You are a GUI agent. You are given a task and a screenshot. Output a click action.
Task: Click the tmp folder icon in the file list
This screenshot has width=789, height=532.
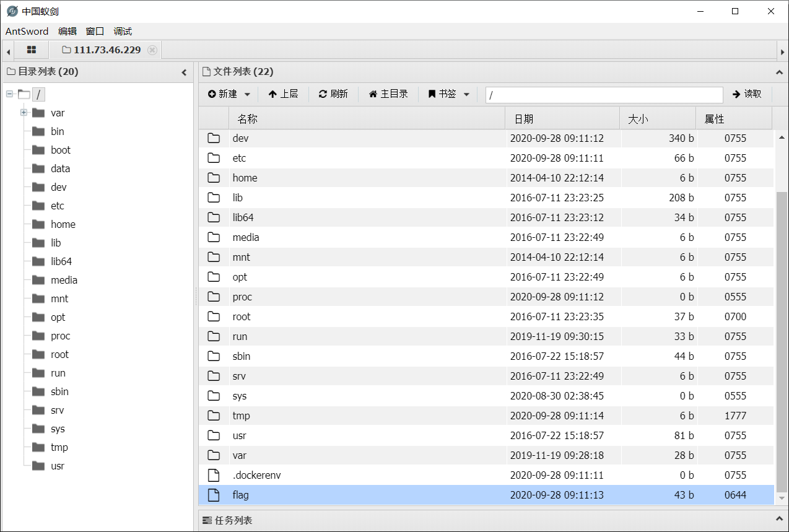[214, 416]
